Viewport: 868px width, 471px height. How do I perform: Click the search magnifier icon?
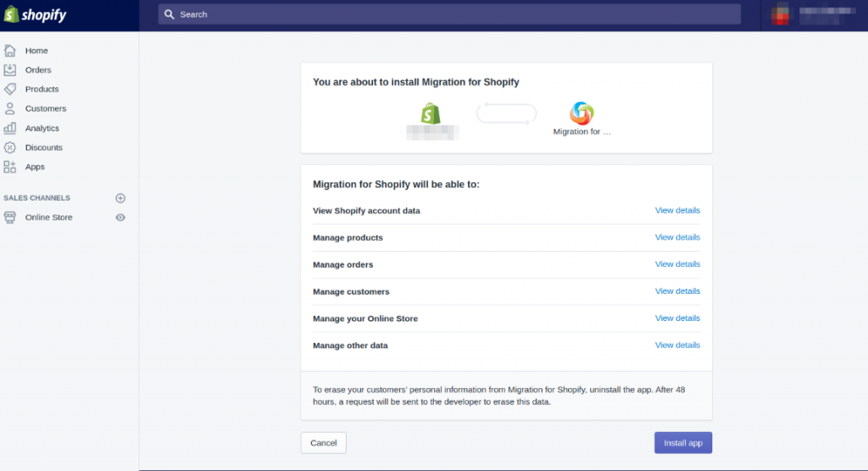click(170, 14)
